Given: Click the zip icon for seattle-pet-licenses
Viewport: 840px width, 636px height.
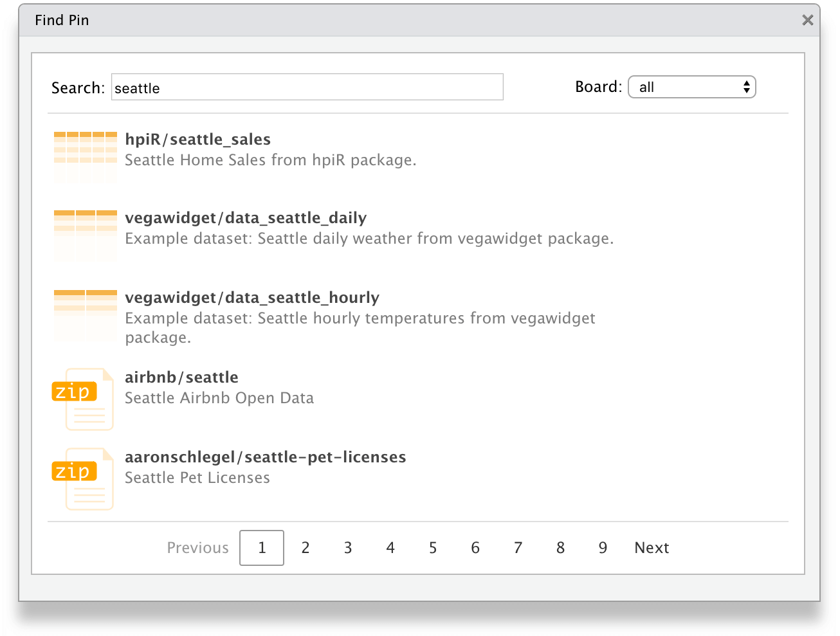Looking at the screenshot, I should tap(83, 478).
